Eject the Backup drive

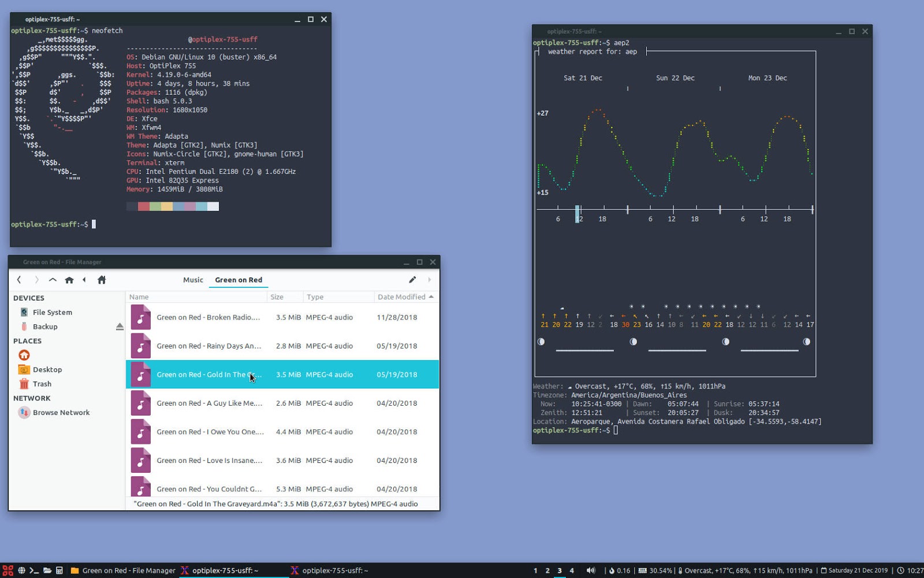pos(120,326)
